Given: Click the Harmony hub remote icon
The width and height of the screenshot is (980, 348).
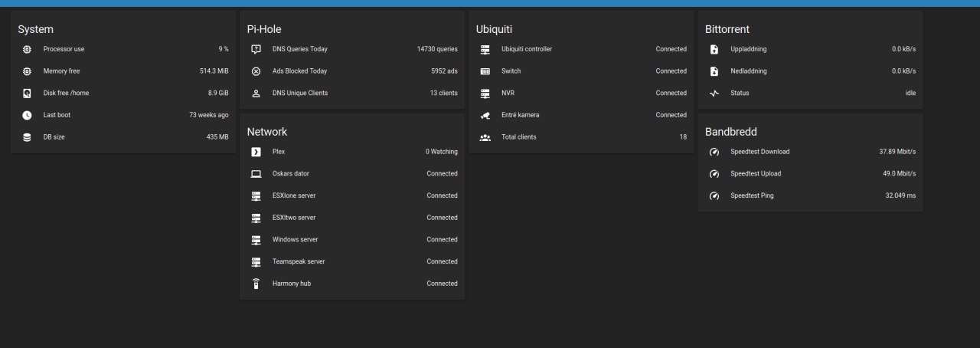Looking at the screenshot, I should tap(256, 284).
